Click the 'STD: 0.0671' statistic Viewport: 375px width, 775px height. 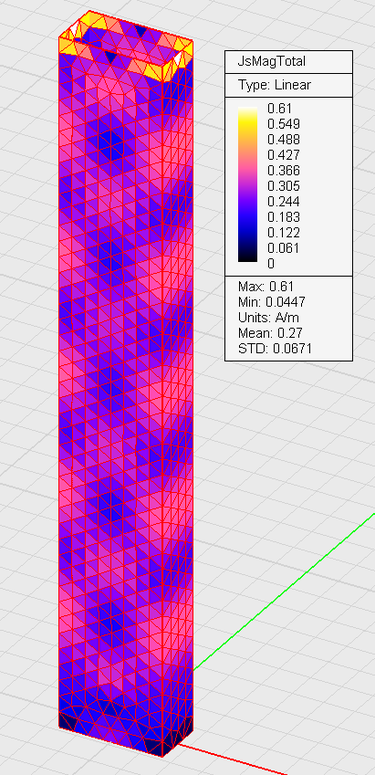pyautogui.click(x=275, y=349)
